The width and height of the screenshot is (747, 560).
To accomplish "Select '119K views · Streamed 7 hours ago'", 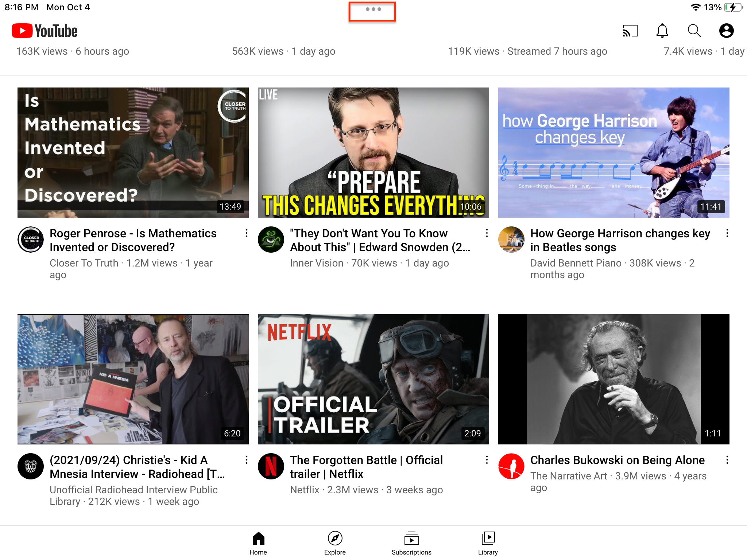I will pos(527,51).
